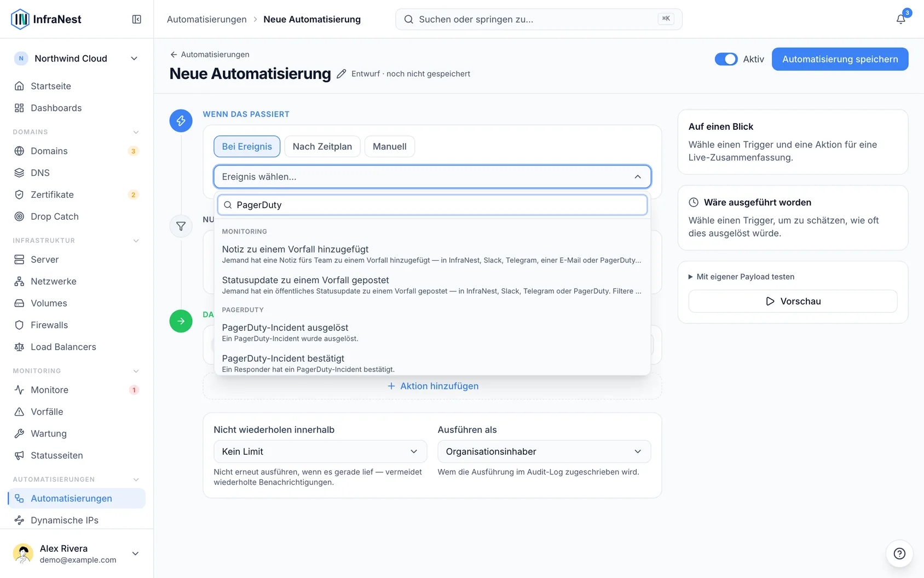Open Firewalls in the sidebar
This screenshot has width=924, height=578.
77,325
